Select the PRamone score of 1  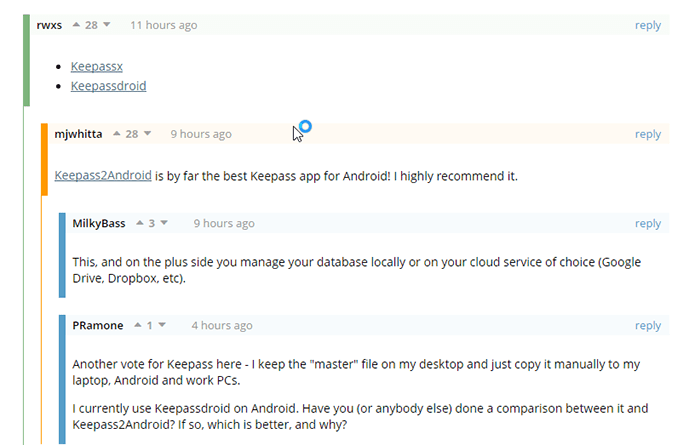point(150,325)
